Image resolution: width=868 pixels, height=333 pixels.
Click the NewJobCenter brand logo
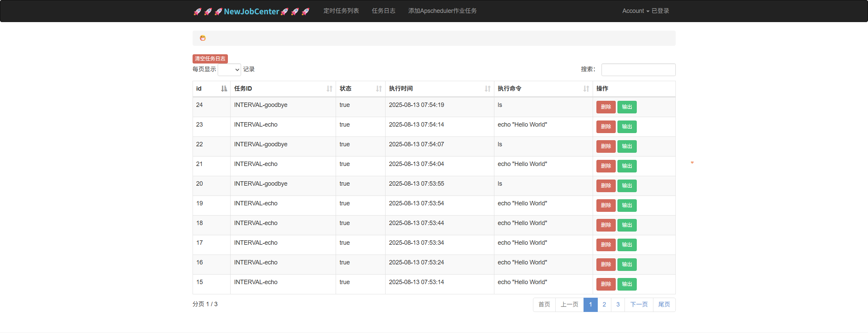251,11
